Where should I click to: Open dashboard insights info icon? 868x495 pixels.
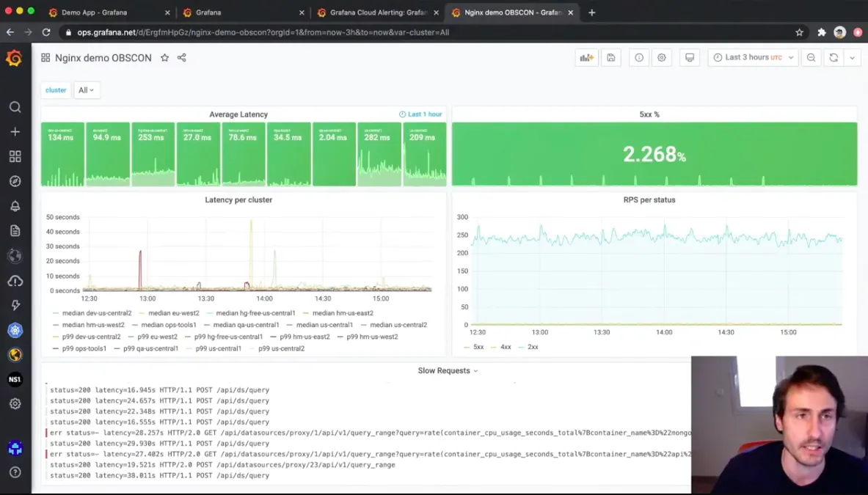[x=639, y=57]
